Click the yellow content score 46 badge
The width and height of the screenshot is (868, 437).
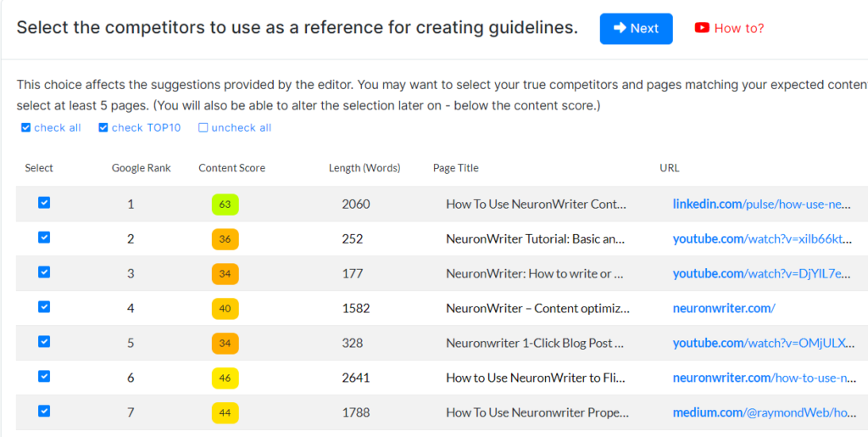(x=225, y=378)
